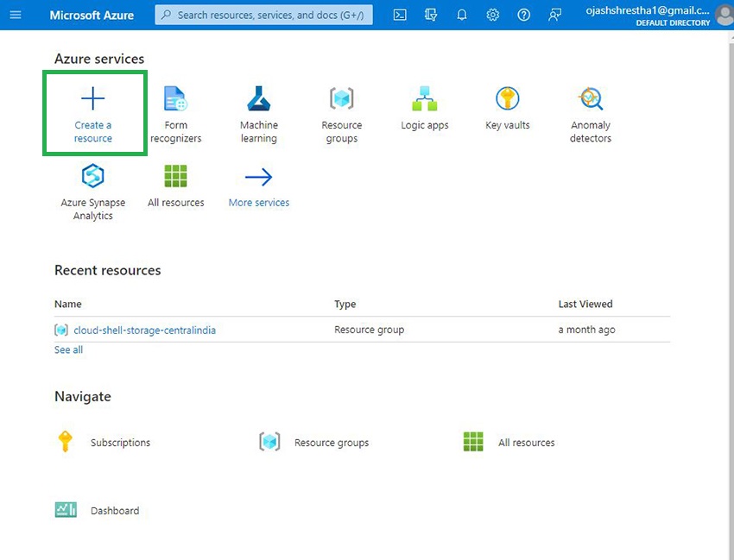
Task: Open the account avatar menu
Action: (725, 16)
